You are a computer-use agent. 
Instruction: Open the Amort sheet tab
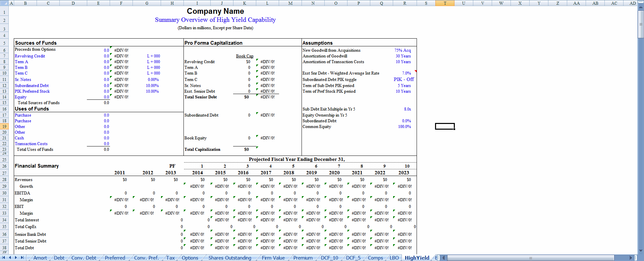40,258
